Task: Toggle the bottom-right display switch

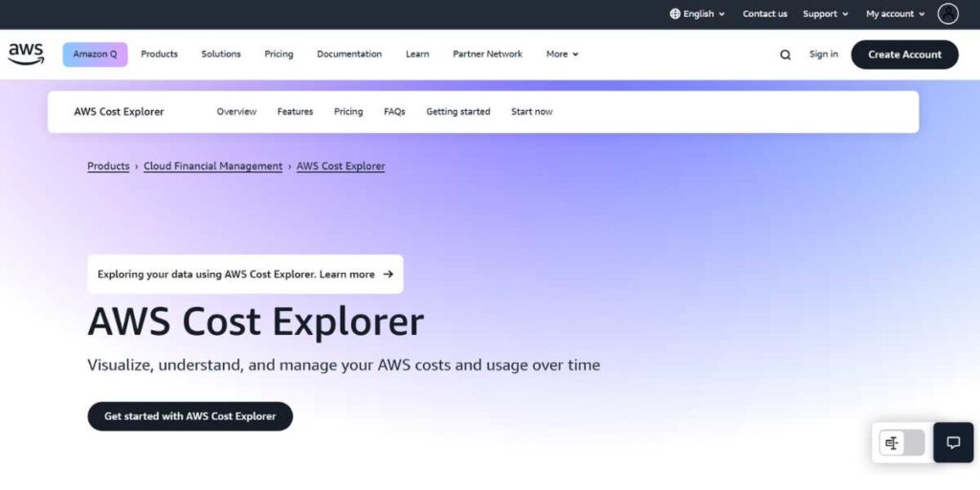Action: click(x=902, y=443)
